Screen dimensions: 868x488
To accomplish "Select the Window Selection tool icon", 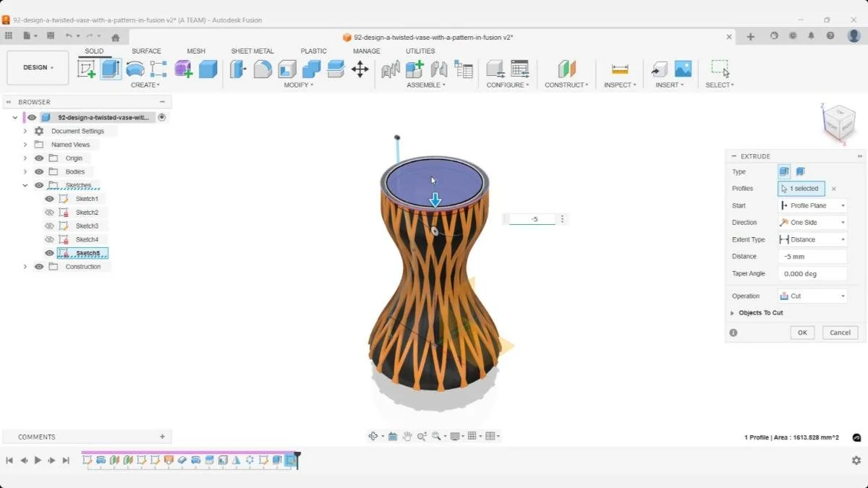I will coord(720,69).
